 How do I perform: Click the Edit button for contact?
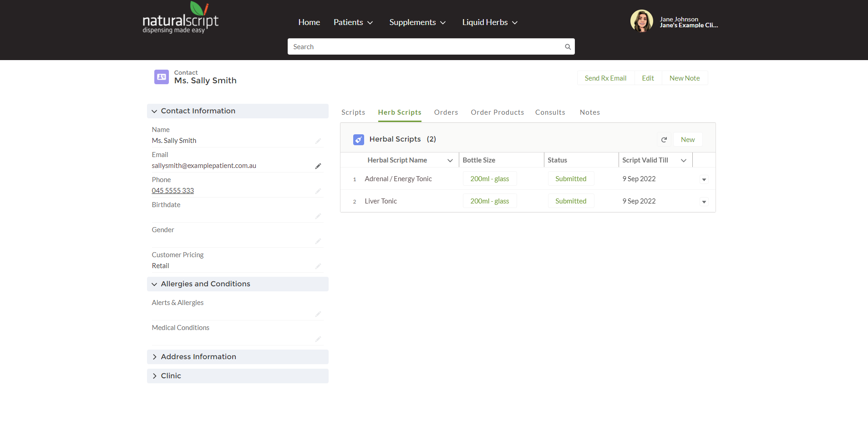648,78
